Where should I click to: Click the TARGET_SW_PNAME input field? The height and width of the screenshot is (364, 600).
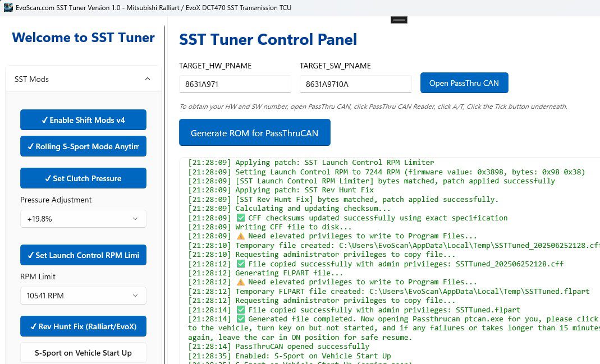tap(355, 84)
